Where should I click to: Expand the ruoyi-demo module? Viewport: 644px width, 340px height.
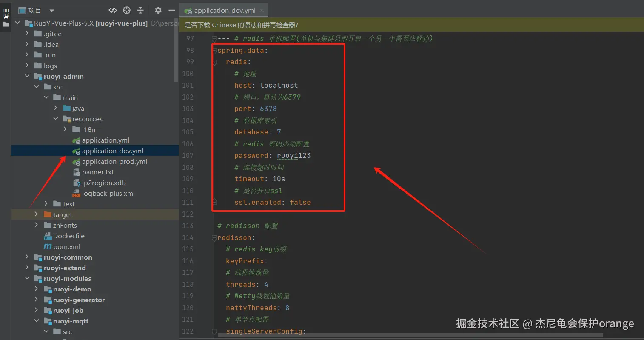(36, 289)
